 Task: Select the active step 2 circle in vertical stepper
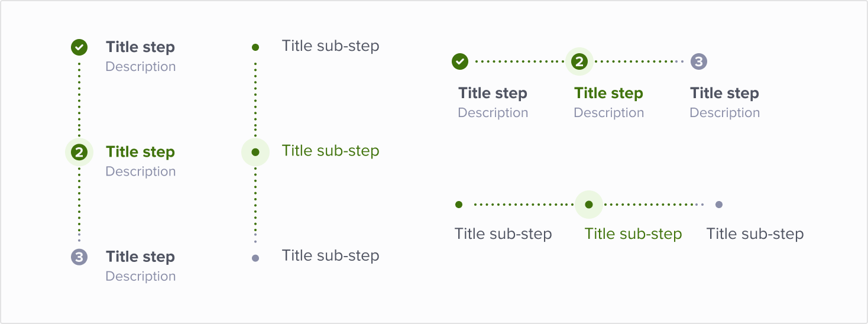tap(79, 153)
